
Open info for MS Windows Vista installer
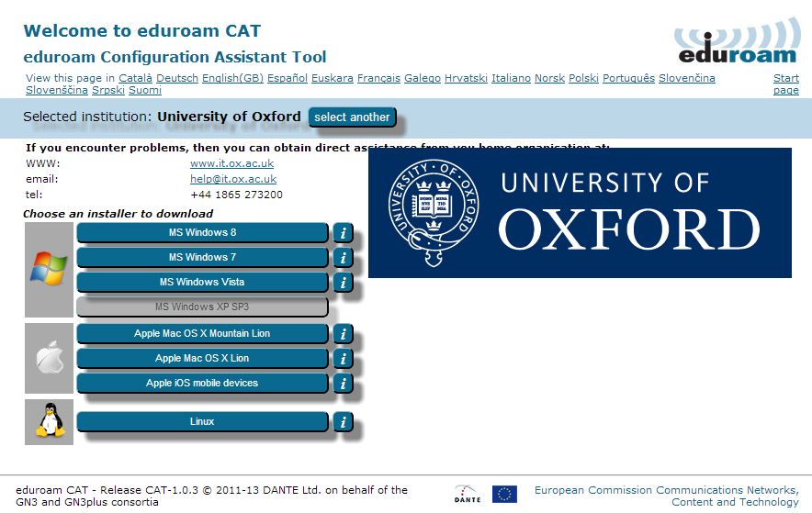(343, 283)
